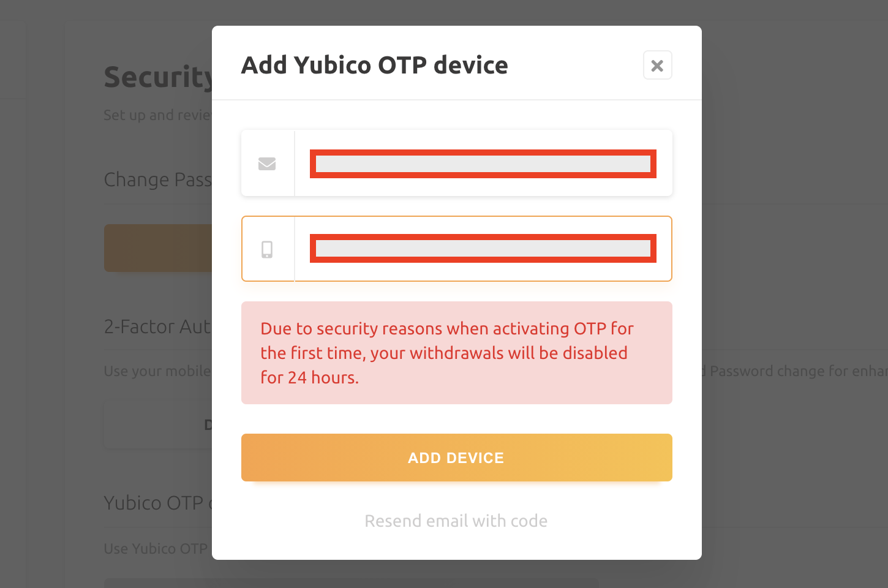The width and height of the screenshot is (888, 588).
Task: Select the email verification code input box
Action: (483, 164)
